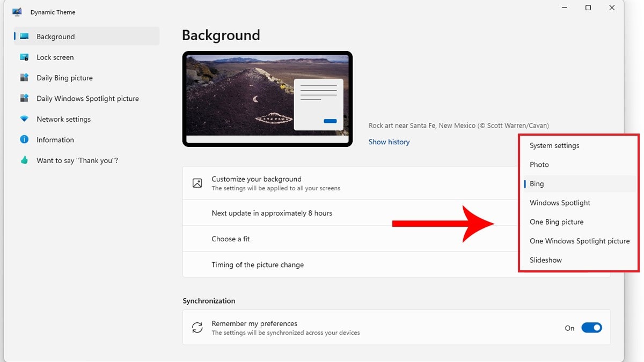Click the Daily Bing picture icon
644x362 pixels.
25,77
